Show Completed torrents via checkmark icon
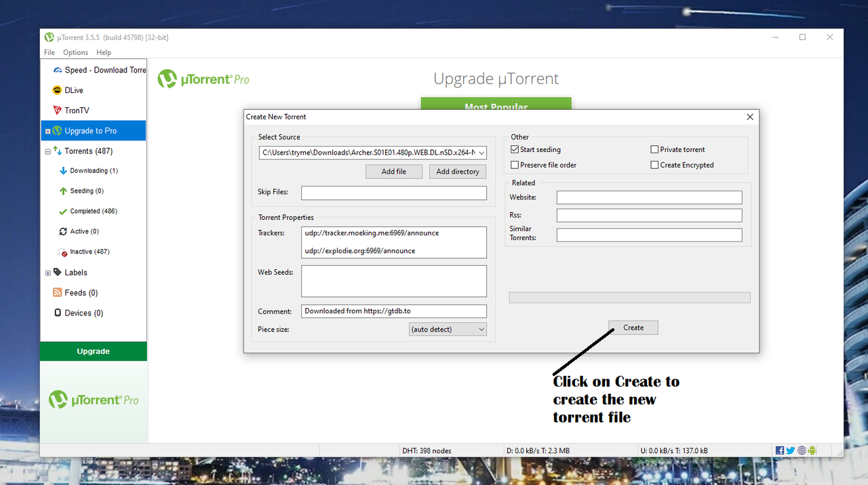This screenshot has height=485, width=868. tap(63, 212)
